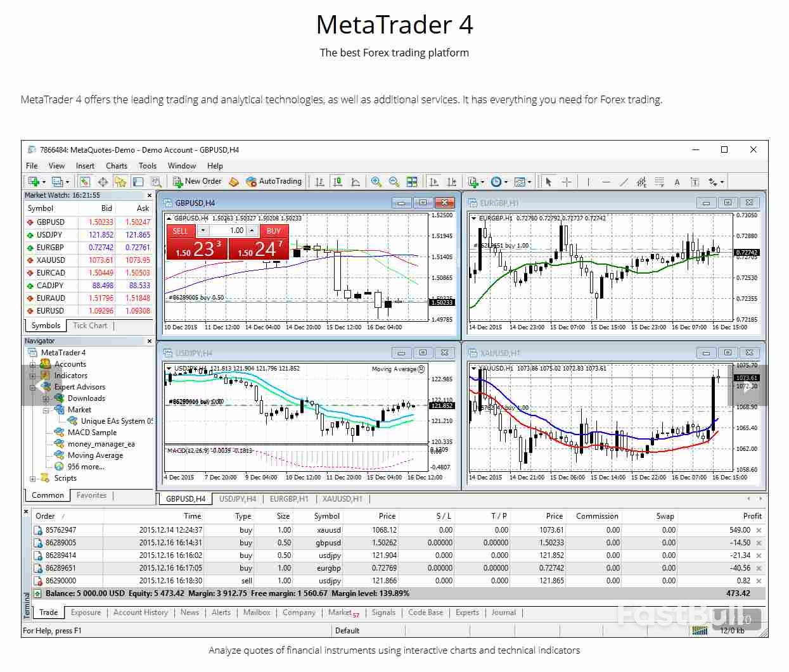Switch to bar chart icon
This screenshot has height=672, width=789.
coord(319,182)
